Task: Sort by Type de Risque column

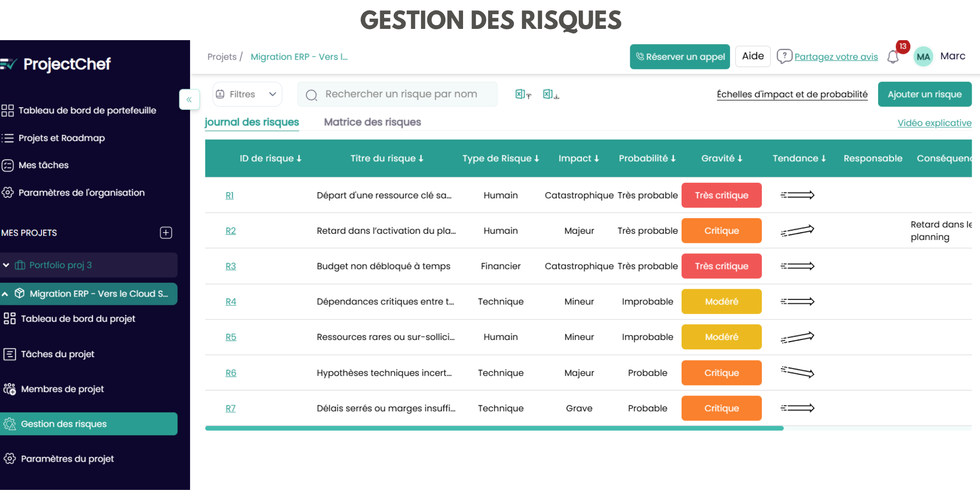Action: (500, 158)
